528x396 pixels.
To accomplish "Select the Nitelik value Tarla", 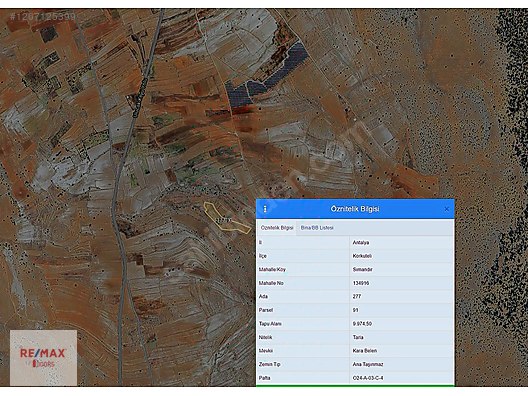I will click(358, 337).
